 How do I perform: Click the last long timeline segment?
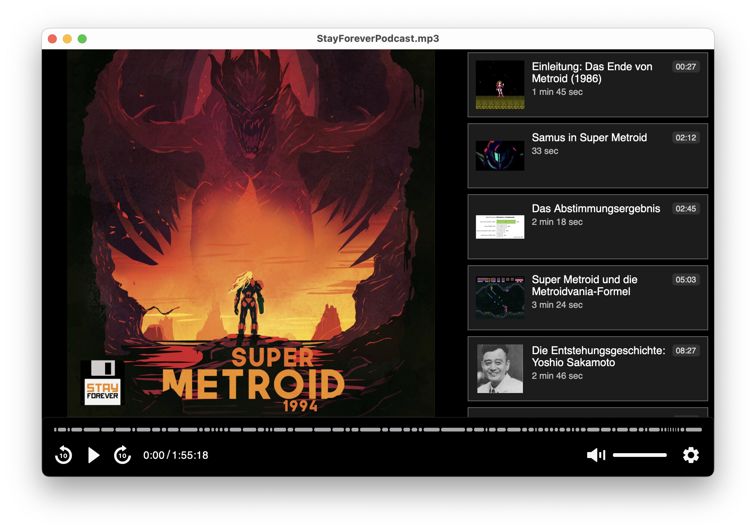(694, 430)
